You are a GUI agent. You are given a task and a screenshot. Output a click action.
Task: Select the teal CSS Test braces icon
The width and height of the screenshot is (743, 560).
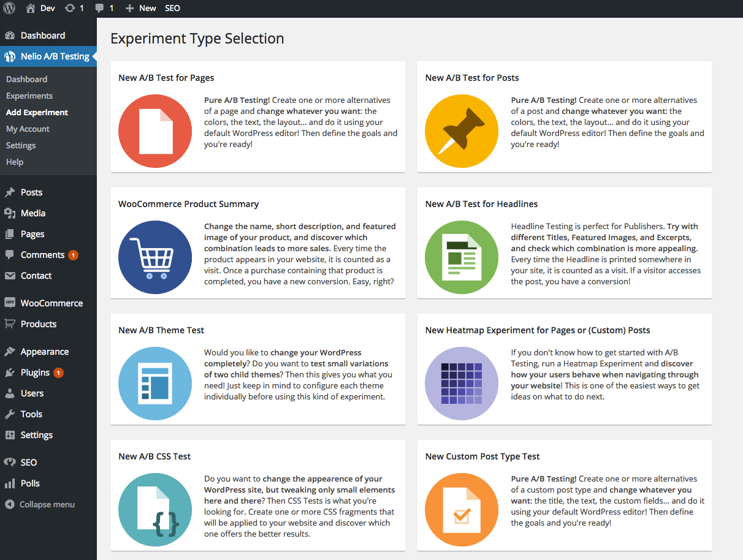coord(155,510)
